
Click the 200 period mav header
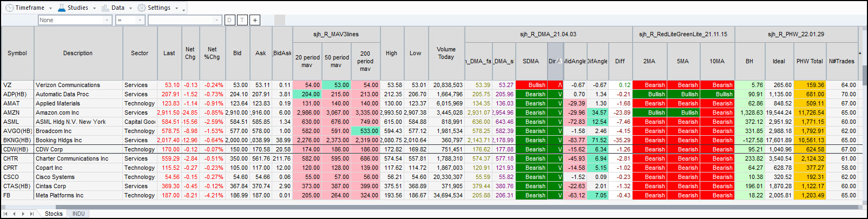pos(365,61)
